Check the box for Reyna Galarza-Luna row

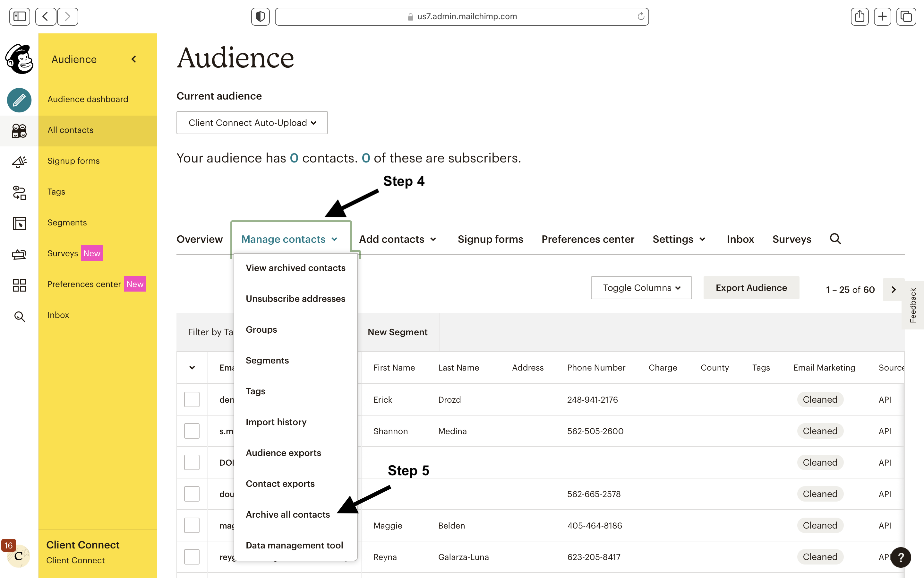(192, 556)
